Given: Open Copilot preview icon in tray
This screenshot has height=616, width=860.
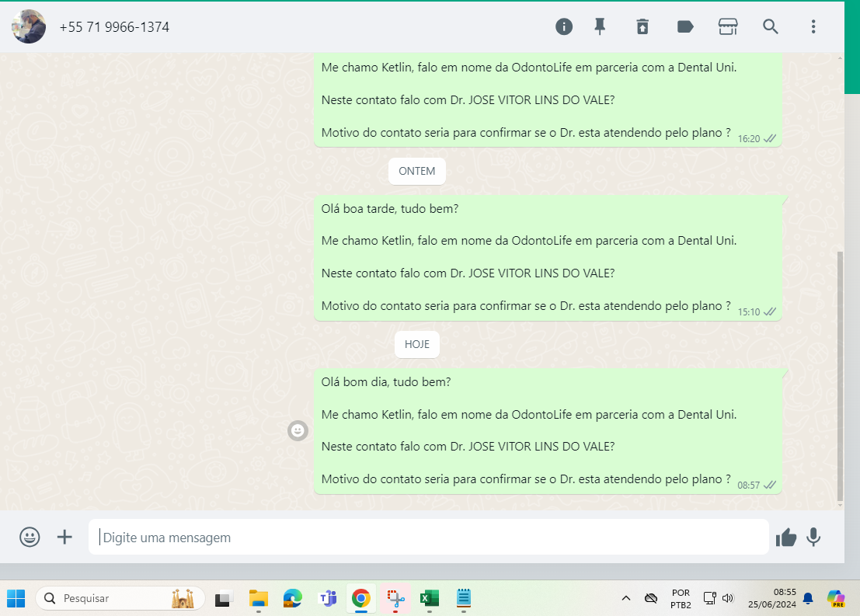Looking at the screenshot, I should pos(836,598).
